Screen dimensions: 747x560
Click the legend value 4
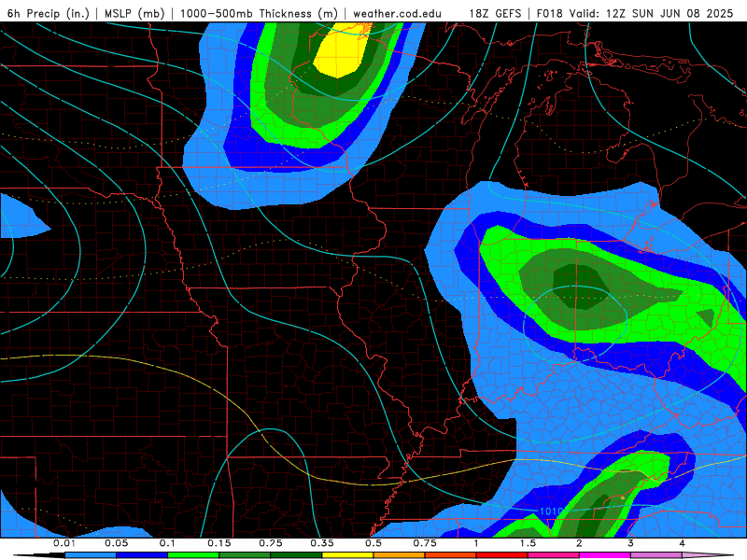683,543
